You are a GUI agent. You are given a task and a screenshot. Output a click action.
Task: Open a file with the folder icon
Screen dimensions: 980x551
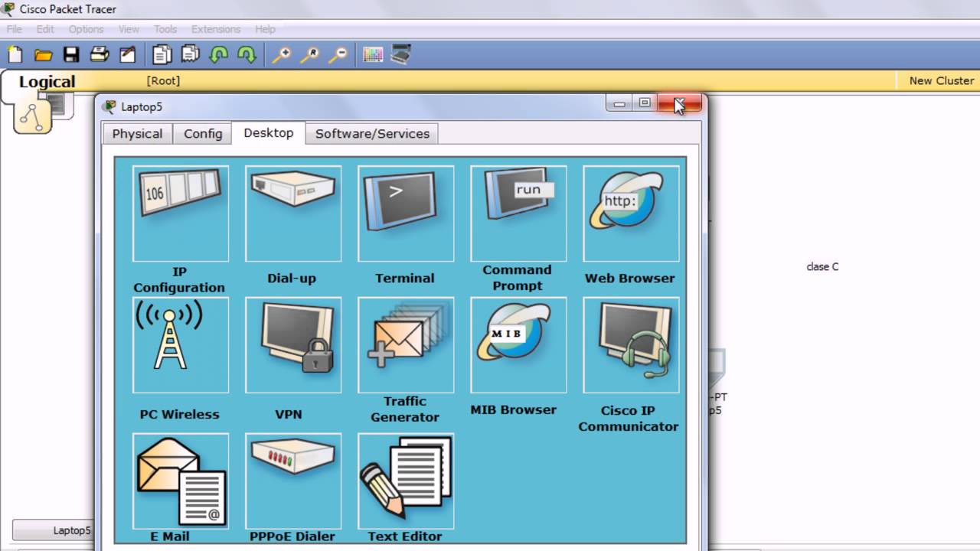(x=43, y=54)
